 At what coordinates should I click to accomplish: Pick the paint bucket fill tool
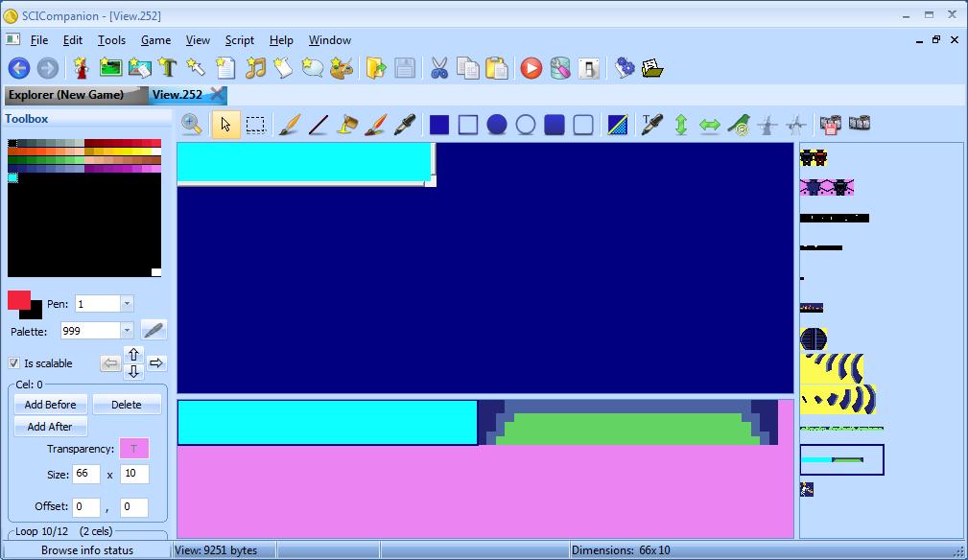tap(347, 125)
